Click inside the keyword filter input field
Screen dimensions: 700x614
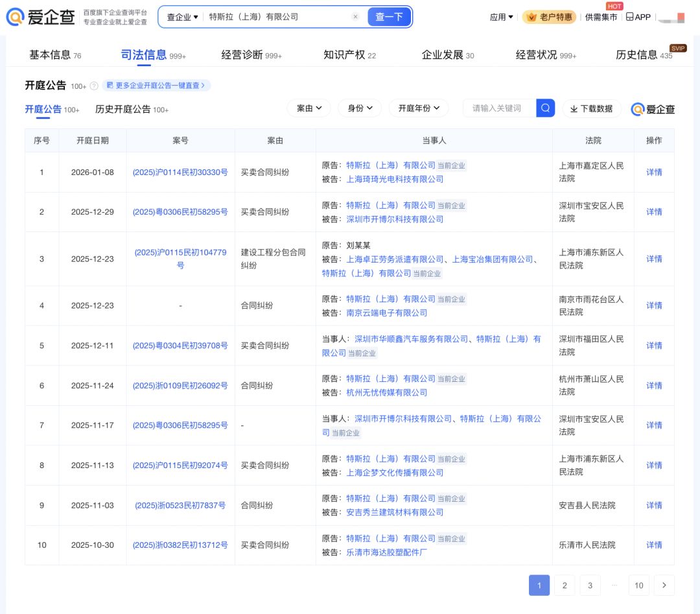click(499, 108)
